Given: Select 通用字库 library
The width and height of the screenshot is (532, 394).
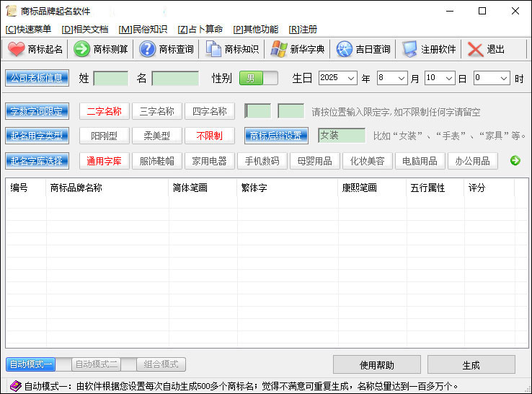Looking at the screenshot, I should point(104,161).
